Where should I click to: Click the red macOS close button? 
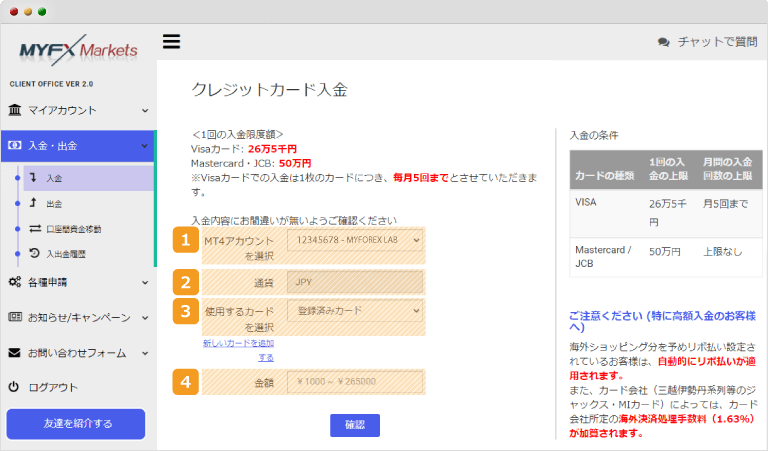(14, 12)
